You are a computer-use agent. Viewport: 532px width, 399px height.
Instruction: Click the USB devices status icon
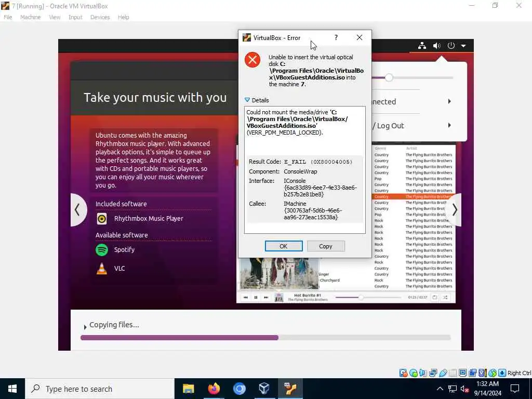[443, 373]
